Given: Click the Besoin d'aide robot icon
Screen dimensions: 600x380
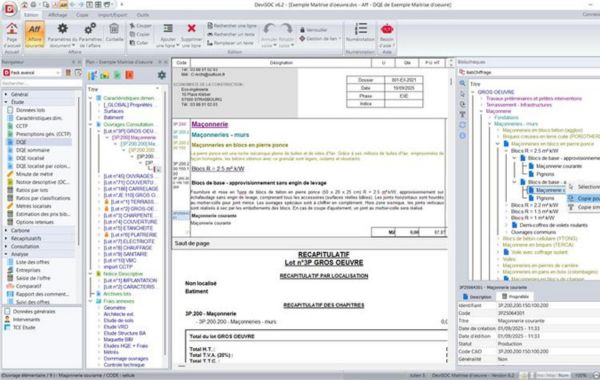Looking at the screenshot, I should click(x=387, y=29).
